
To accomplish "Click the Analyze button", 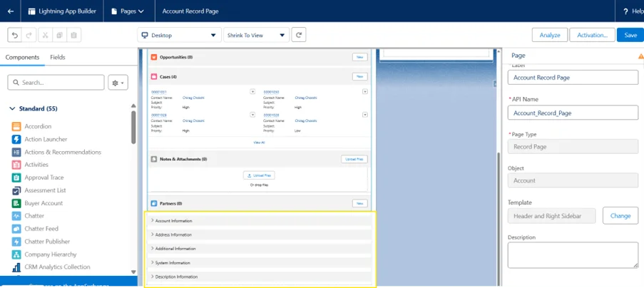I will tap(550, 35).
